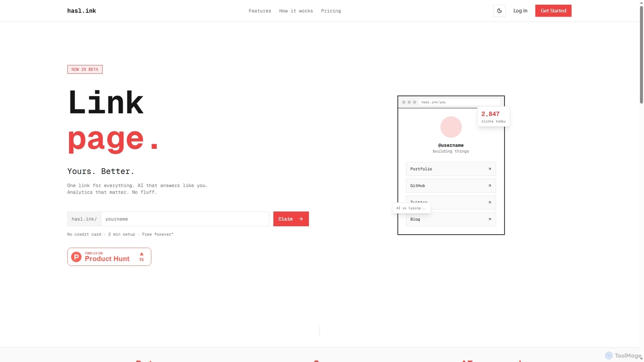Focus the yourname input field
This screenshot has height=362, width=644.
(185, 219)
